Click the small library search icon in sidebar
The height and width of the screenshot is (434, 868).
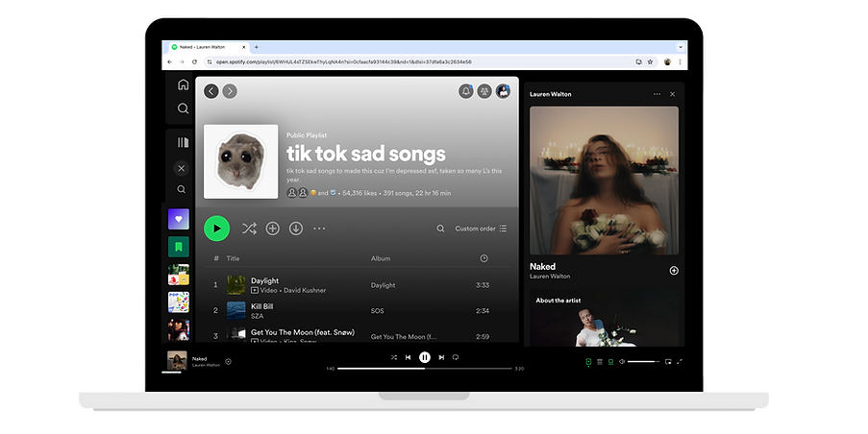pyautogui.click(x=181, y=189)
